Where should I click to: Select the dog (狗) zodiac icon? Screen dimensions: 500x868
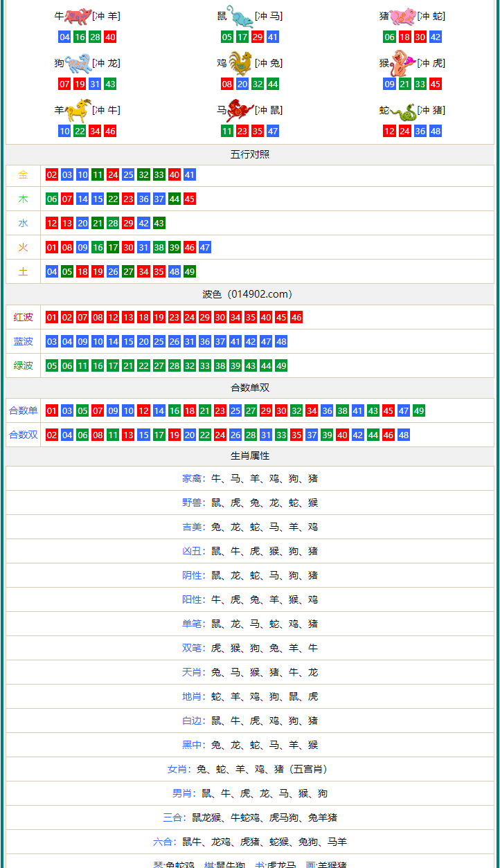point(78,64)
